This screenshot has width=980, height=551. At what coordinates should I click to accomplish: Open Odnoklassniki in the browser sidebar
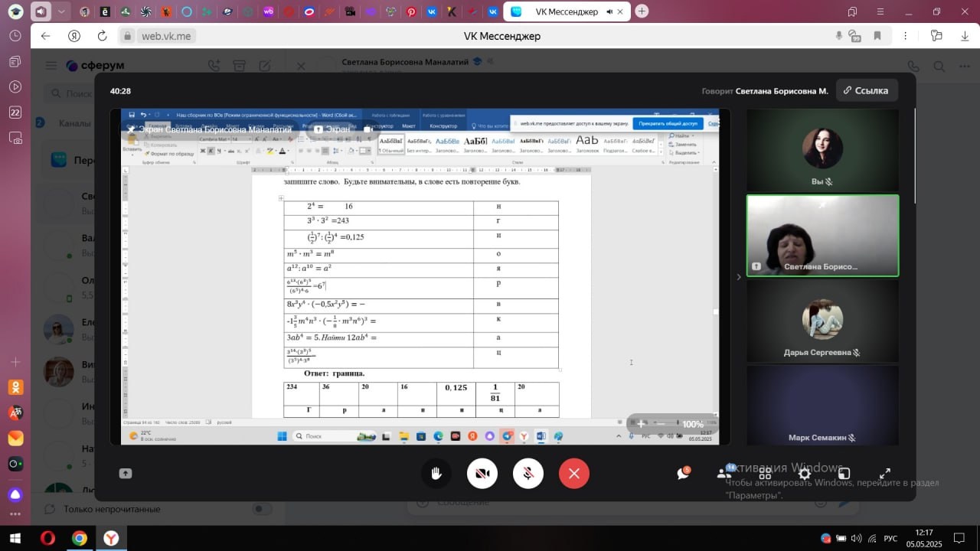[15, 387]
